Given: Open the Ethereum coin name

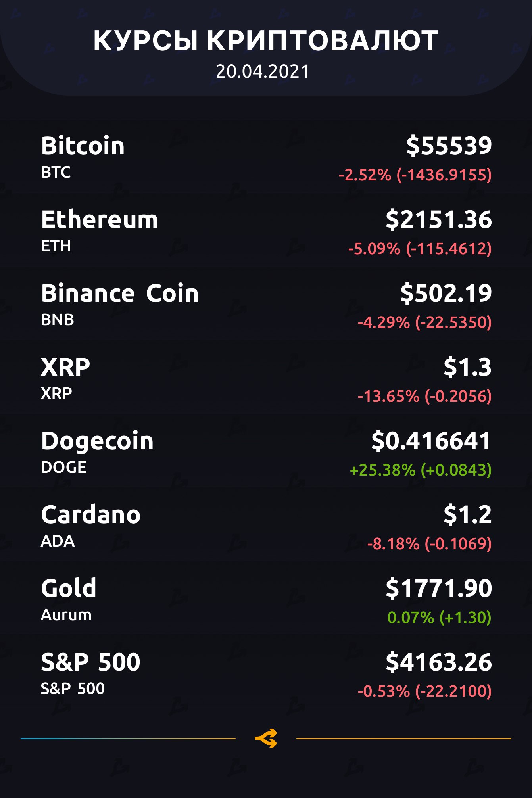Looking at the screenshot, I should [100, 219].
